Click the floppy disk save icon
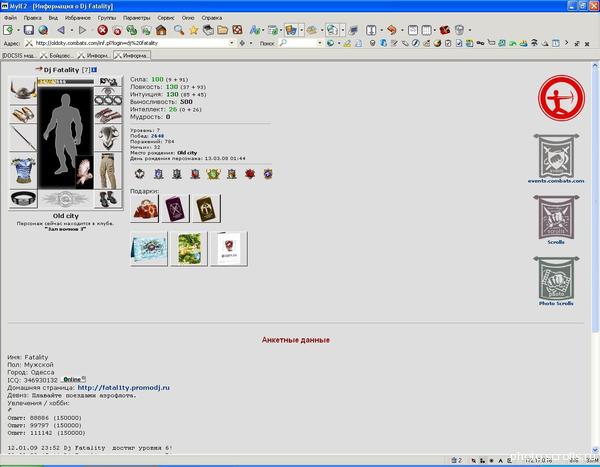The width and height of the screenshot is (600, 467). [x=29, y=30]
